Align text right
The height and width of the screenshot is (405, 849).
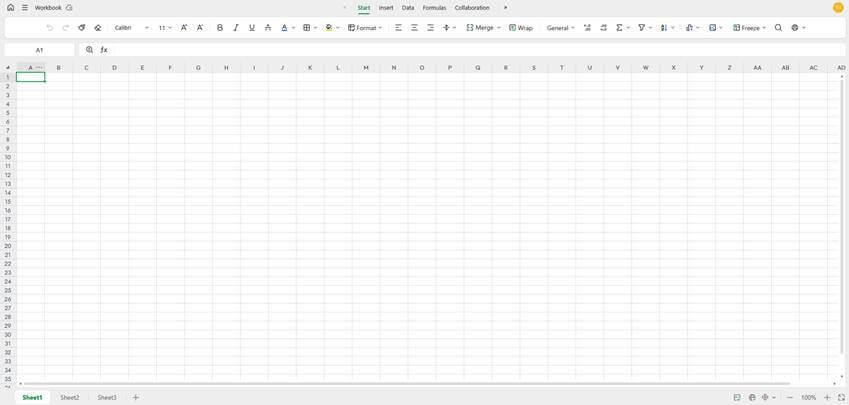(430, 28)
